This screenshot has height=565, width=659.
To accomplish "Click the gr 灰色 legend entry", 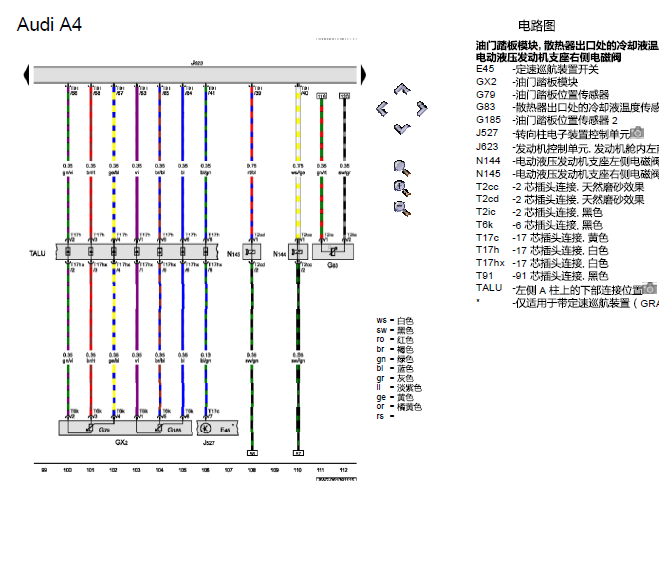I will [395, 378].
